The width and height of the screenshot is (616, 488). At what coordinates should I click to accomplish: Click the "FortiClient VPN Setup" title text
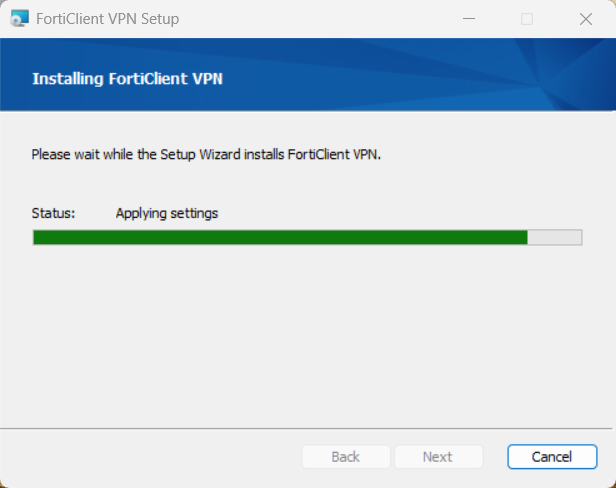click(x=108, y=19)
